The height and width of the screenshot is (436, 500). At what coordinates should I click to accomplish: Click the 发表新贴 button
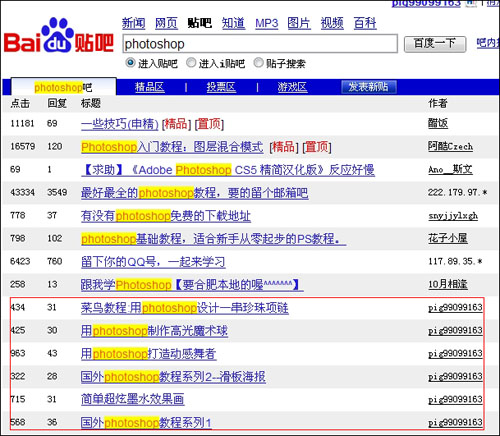point(369,87)
